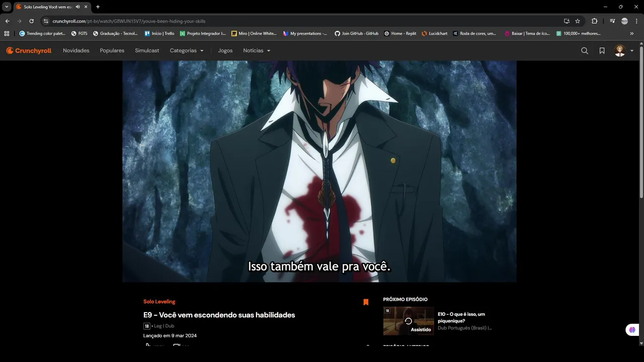Viewport: 644px width, 362px height.
Task: Open the Populares menu item
Action: (112, 51)
